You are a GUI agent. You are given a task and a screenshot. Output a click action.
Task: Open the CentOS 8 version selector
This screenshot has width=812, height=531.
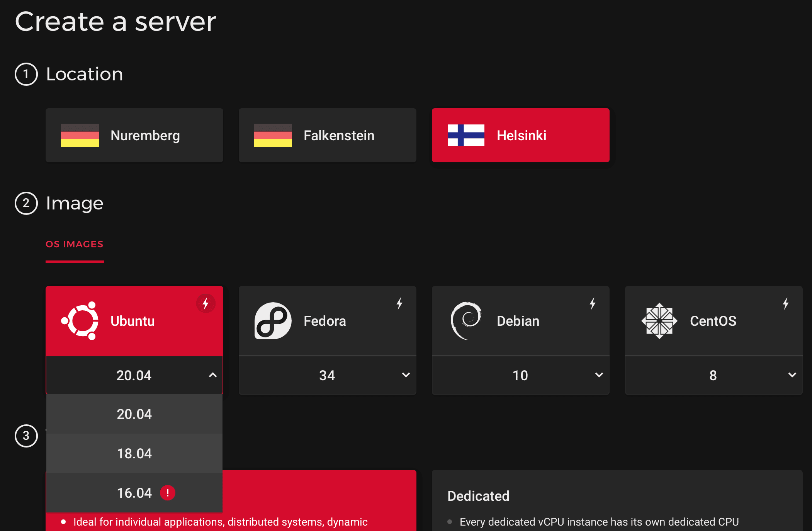point(713,375)
